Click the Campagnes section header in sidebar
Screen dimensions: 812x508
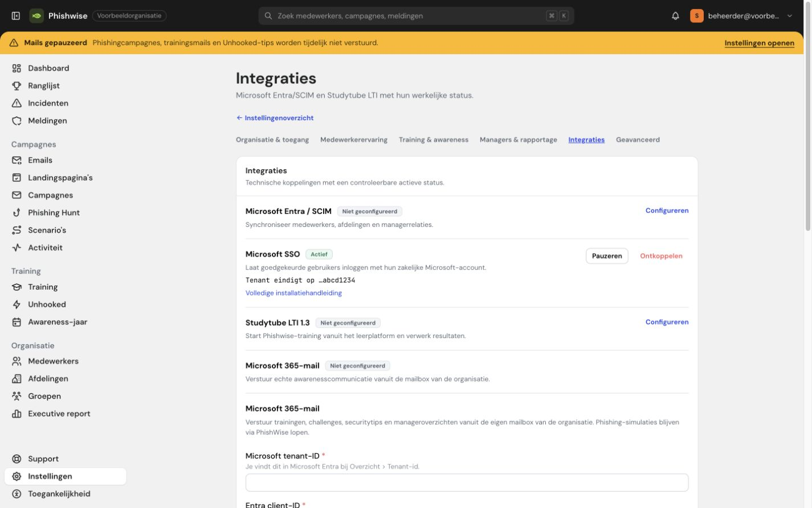[x=34, y=144]
